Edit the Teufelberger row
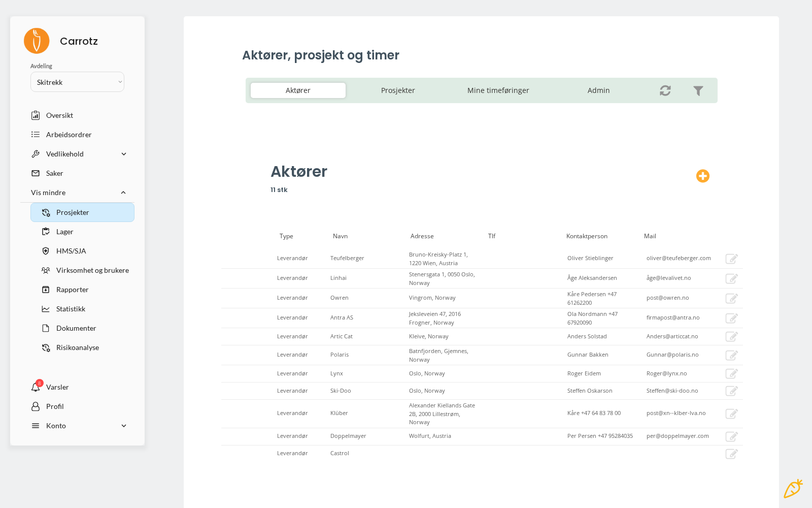The height and width of the screenshot is (508, 812). [731, 259]
